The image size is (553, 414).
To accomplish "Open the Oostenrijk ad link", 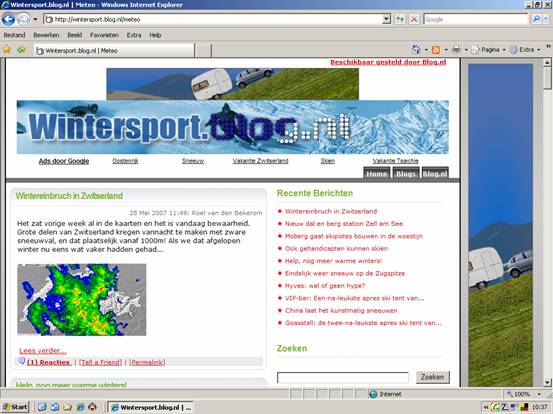I will pos(125,161).
